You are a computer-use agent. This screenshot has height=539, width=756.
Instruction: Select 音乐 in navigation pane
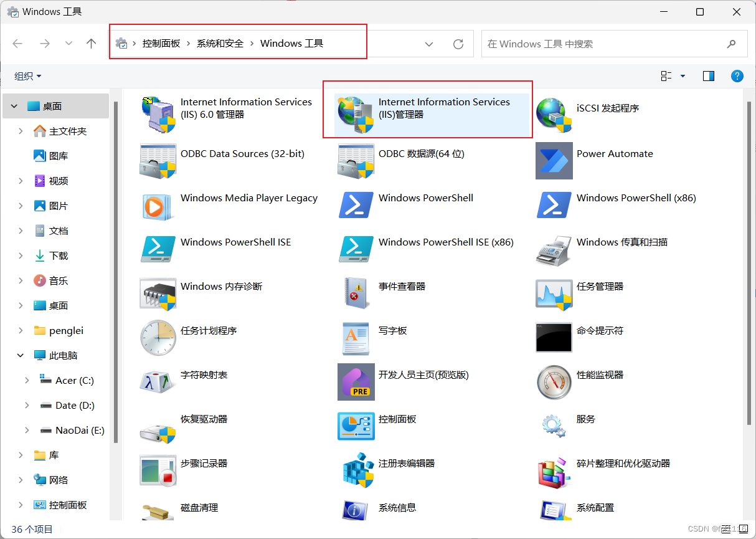coord(59,280)
